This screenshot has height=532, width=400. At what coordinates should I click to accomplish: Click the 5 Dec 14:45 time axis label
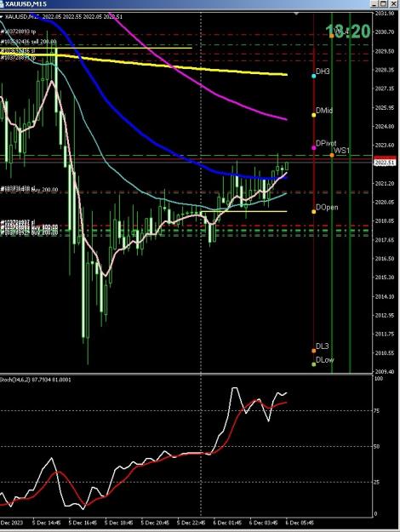coord(47,523)
